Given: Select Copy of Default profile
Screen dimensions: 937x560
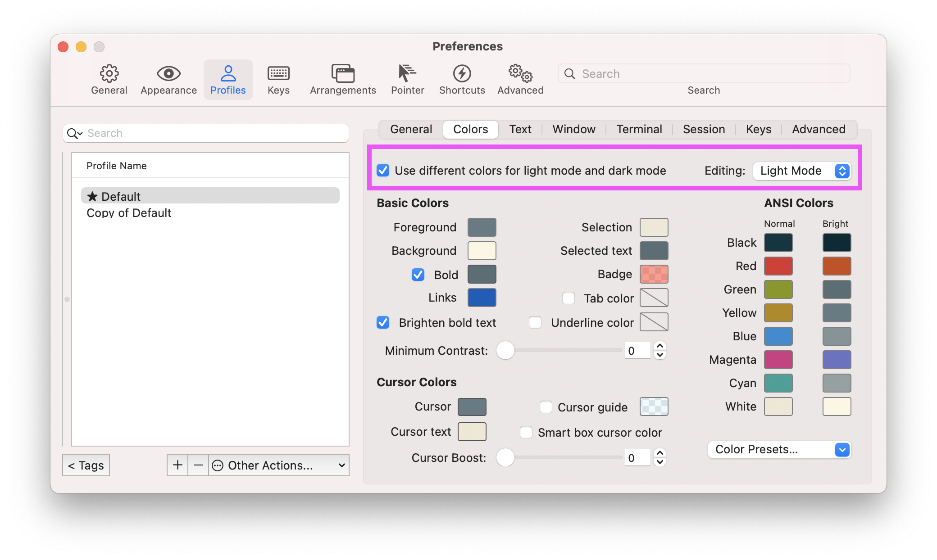Looking at the screenshot, I should click(210, 213).
